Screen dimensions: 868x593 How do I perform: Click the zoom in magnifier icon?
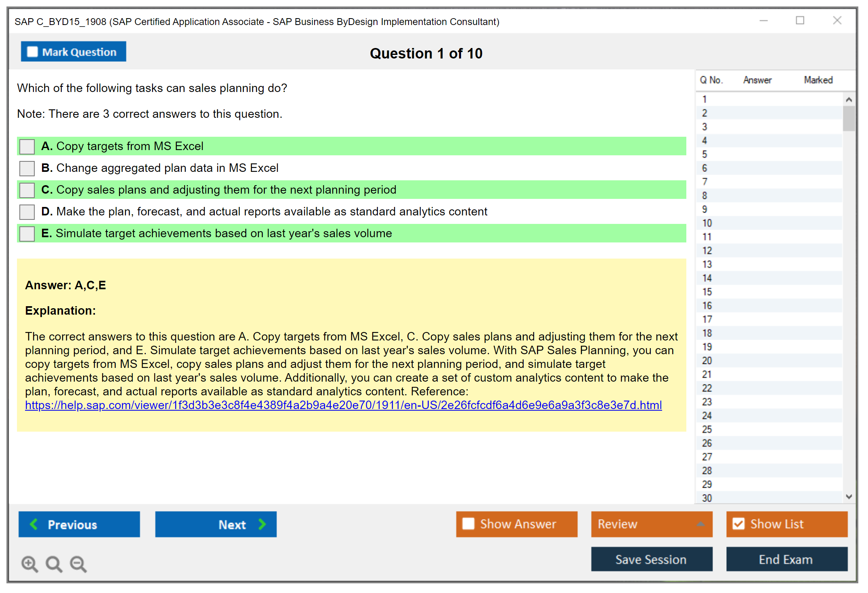coord(29,564)
